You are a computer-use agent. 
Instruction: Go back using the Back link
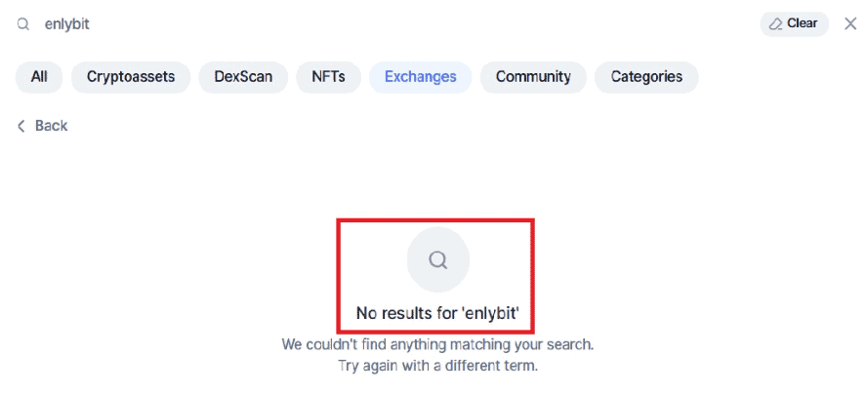51,126
